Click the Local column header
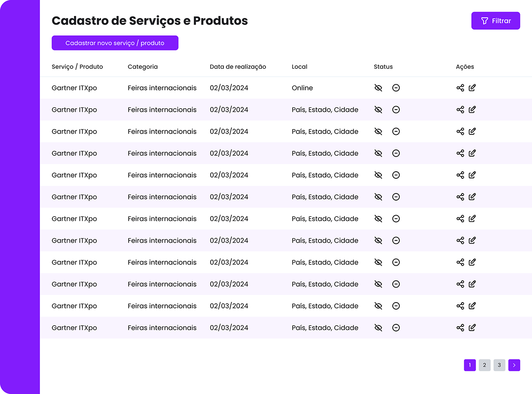The width and height of the screenshot is (532, 394). click(x=300, y=67)
